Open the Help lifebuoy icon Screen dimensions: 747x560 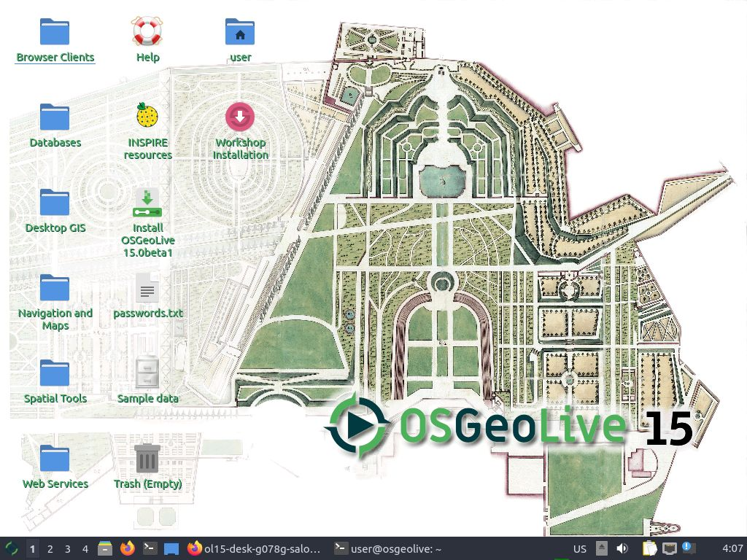(x=147, y=33)
